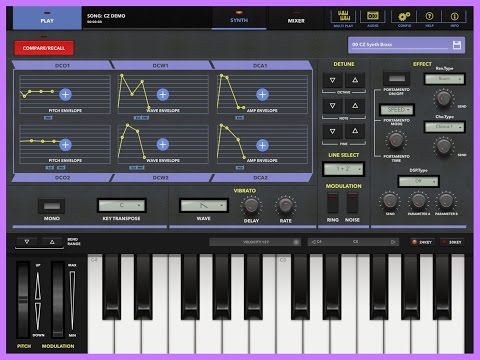Click the DSP Parameter A knob
The image size is (480, 360).
[418, 201]
